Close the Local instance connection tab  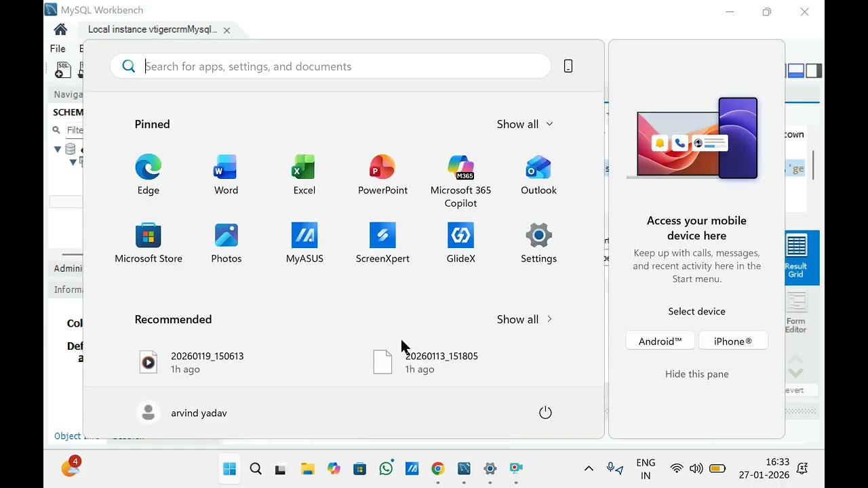click(x=227, y=30)
